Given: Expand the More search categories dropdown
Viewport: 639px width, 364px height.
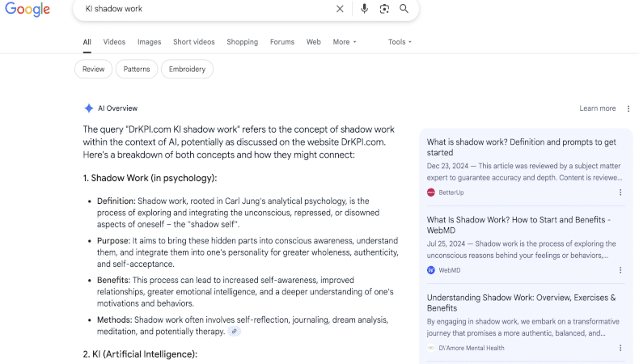Looking at the screenshot, I should click(345, 42).
